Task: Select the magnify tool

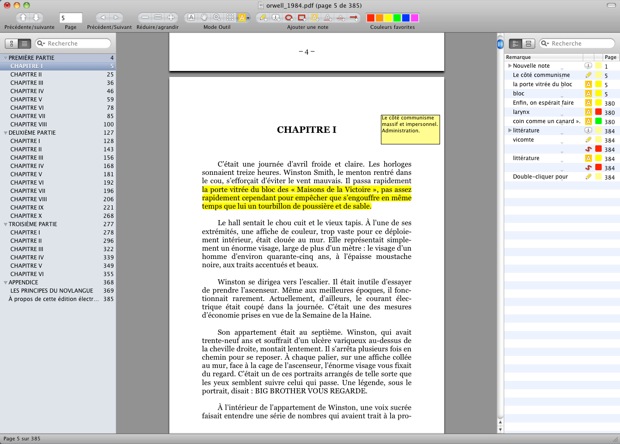Action: (217, 17)
